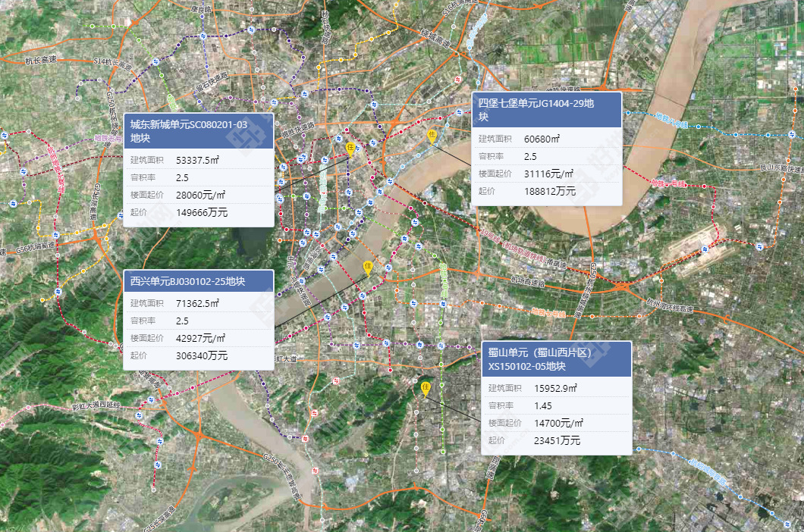The width and height of the screenshot is (804, 532).
Task: Click the metro transfer icon at the airport
Action: click(705, 249)
